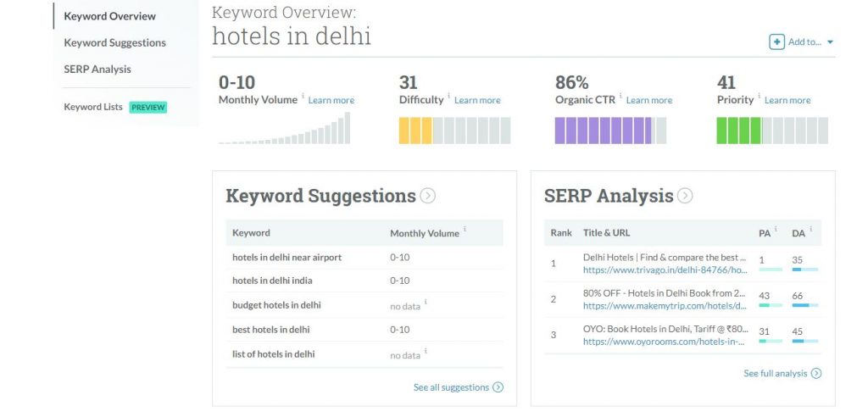This screenshot has width=868, height=417.
Task: Go to Keyword Lists in sidebar
Action: tap(93, 107)
